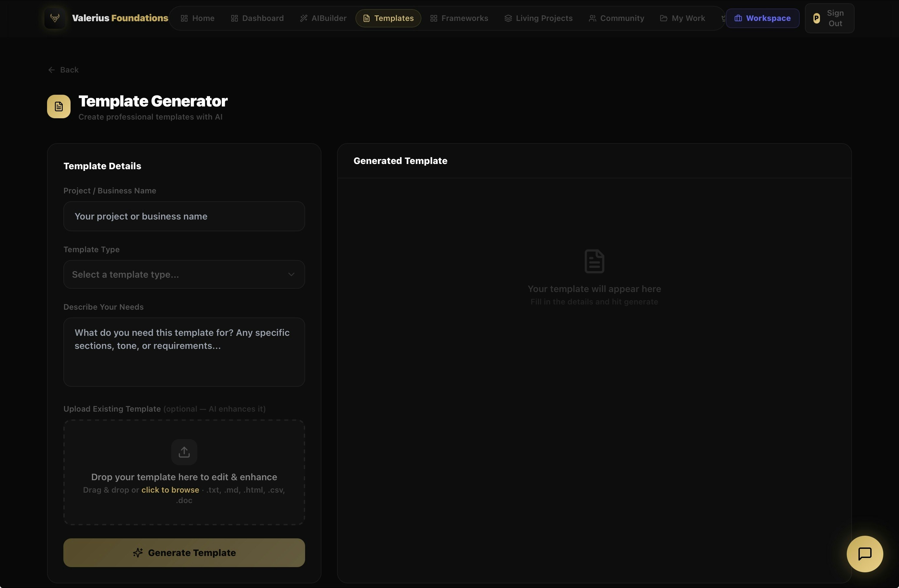Click the upload arrow icon in drop zone

184,452
